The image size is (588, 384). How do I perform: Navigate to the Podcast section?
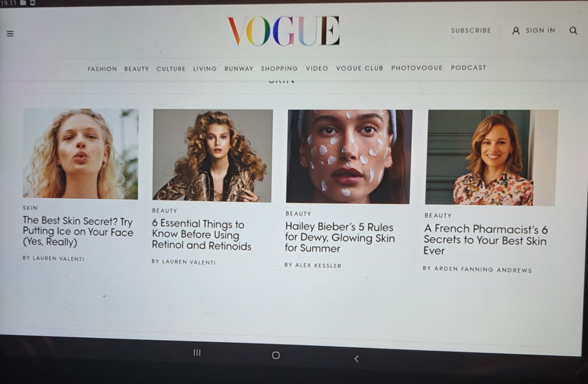click(468, 67)
